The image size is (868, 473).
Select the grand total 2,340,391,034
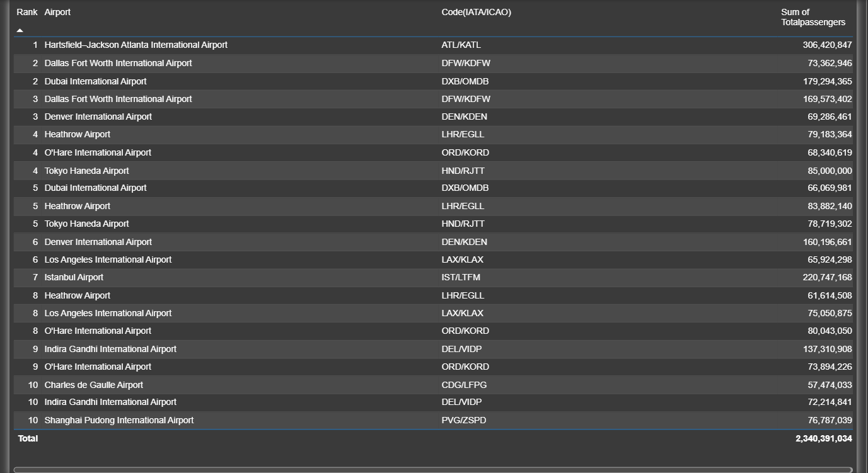824,438
